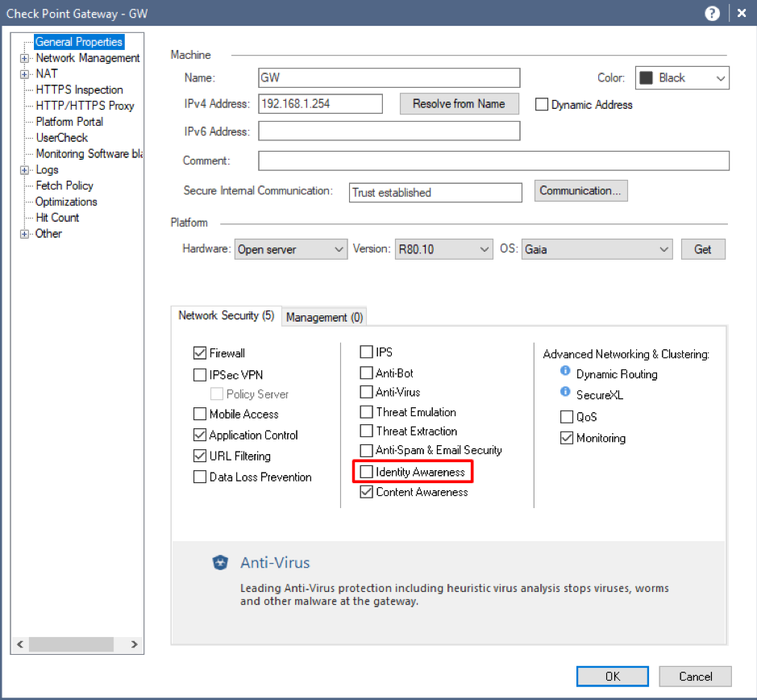The image size is (757, 700).
Task: Expand the Logs tree node
Action: [24, 170]
